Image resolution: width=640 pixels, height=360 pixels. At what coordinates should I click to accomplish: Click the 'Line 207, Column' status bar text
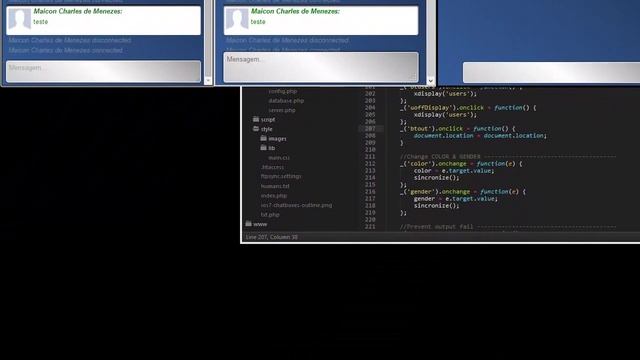[272, 237]
